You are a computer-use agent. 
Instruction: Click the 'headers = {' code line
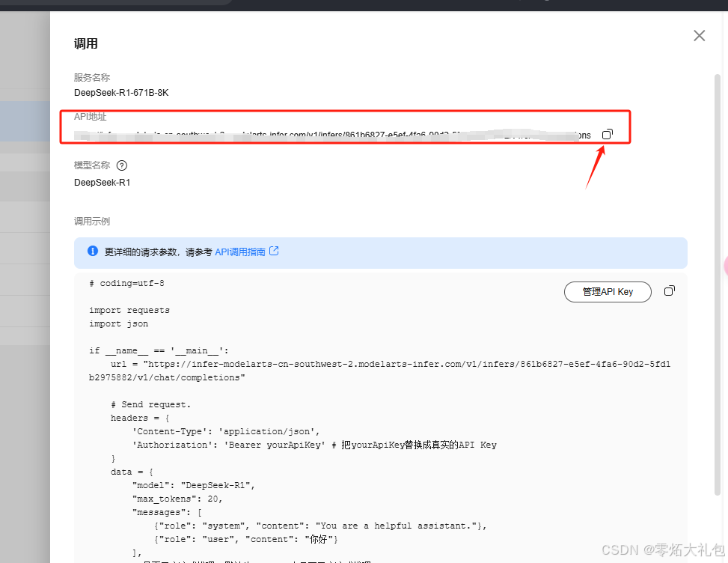pyautogui.click(x=140, y=418)
